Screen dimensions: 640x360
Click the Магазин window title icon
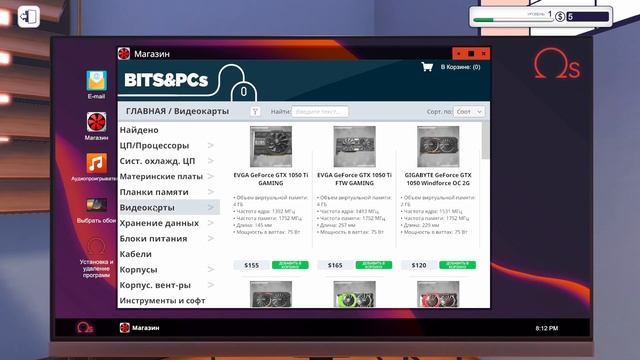tap(124, 53)
